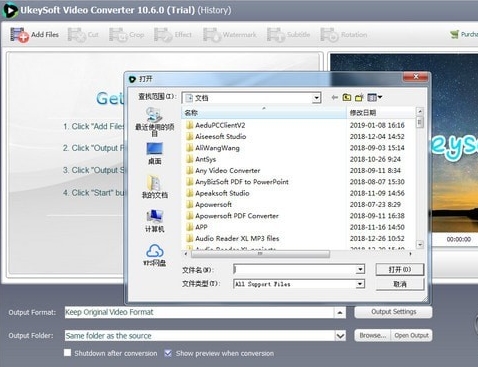Click the Add Files toolbar button
478x367 pixels.
[35, 35]
